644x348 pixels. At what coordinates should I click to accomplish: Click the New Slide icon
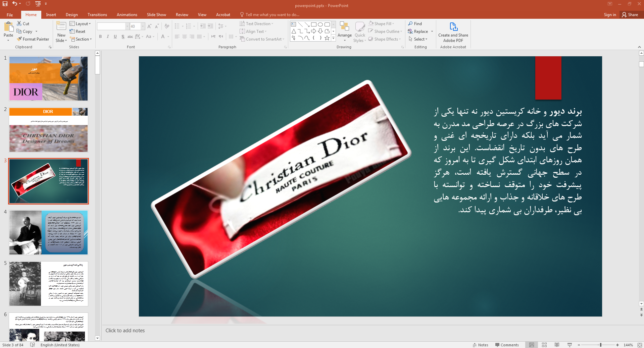click(61, 26)
